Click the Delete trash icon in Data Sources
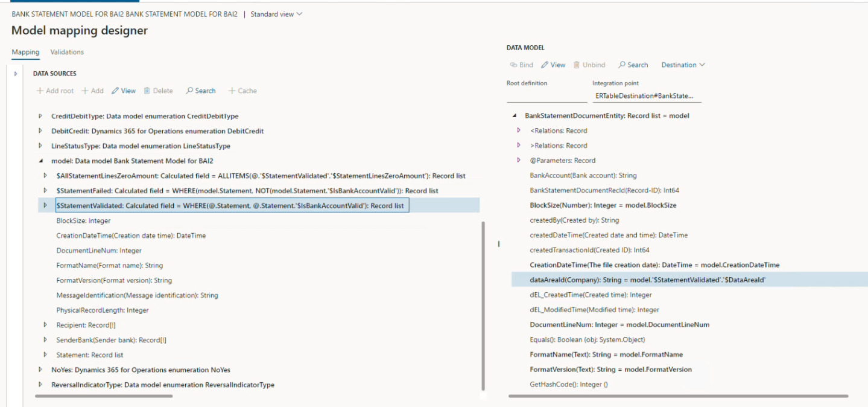Viewport: 868px width, 407px height. [147, 91]
